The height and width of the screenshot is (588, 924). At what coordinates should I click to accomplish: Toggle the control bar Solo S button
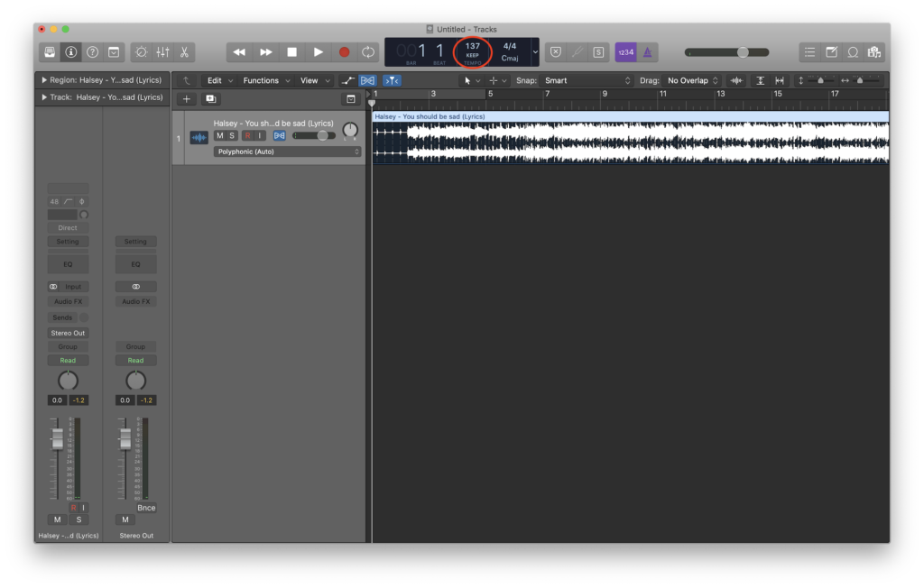pos(599,52)
